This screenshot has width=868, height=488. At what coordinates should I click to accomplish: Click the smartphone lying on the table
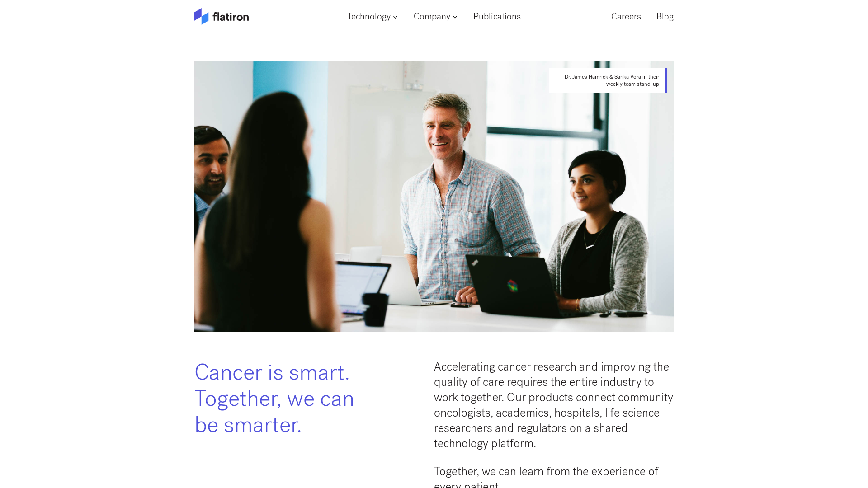462,305
